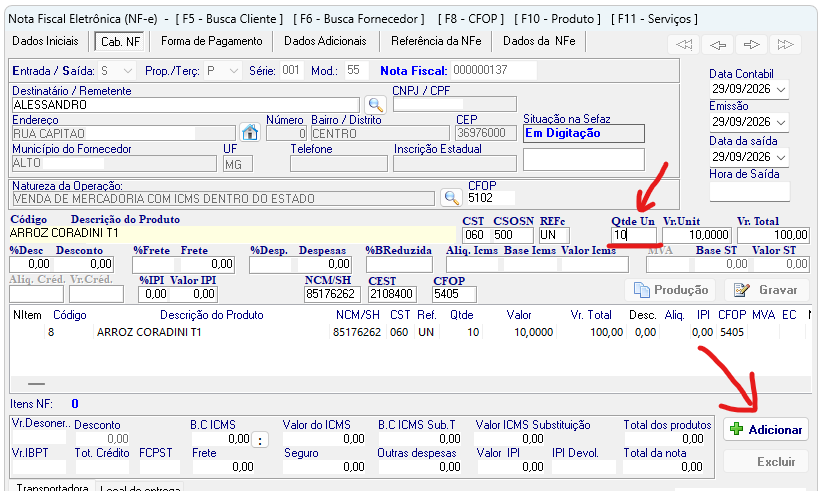The image size is (822, 491).
Task: Click the Vr.Unit field showing 10,0000
Action: (697, 235)
